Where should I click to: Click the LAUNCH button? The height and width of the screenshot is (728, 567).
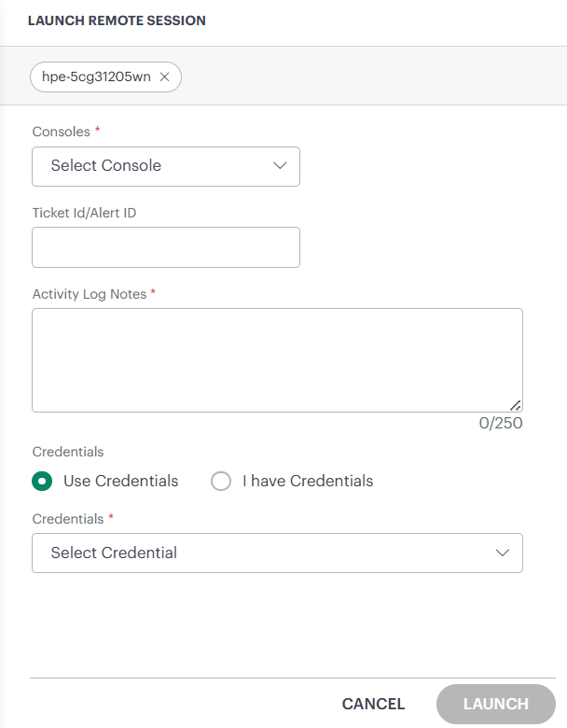pos(495,704)
